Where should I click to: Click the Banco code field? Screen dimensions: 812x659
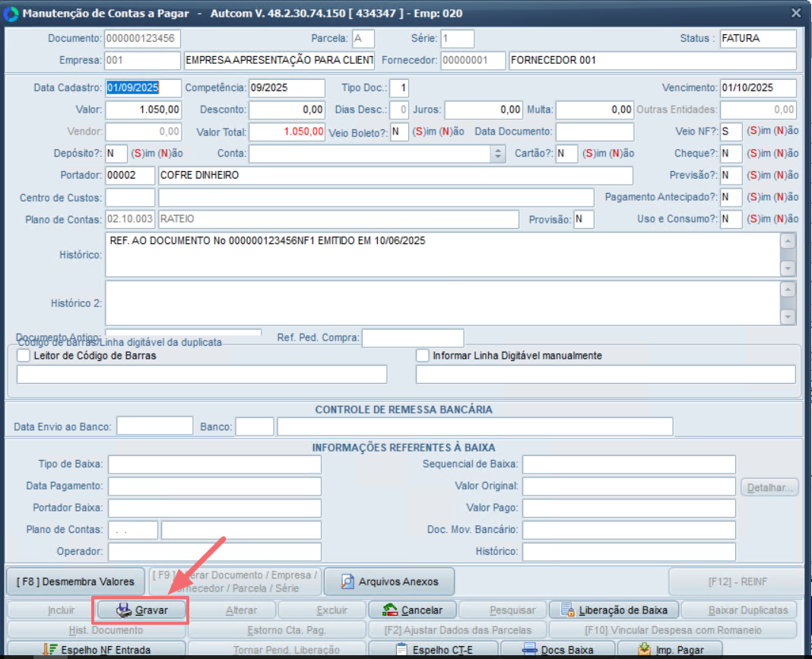(255, 426)
